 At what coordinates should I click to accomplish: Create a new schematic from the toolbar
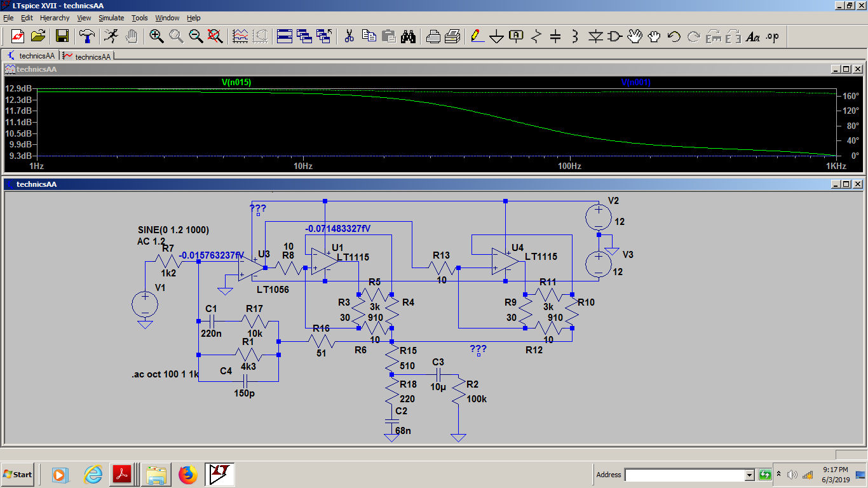tap(17, 36)
